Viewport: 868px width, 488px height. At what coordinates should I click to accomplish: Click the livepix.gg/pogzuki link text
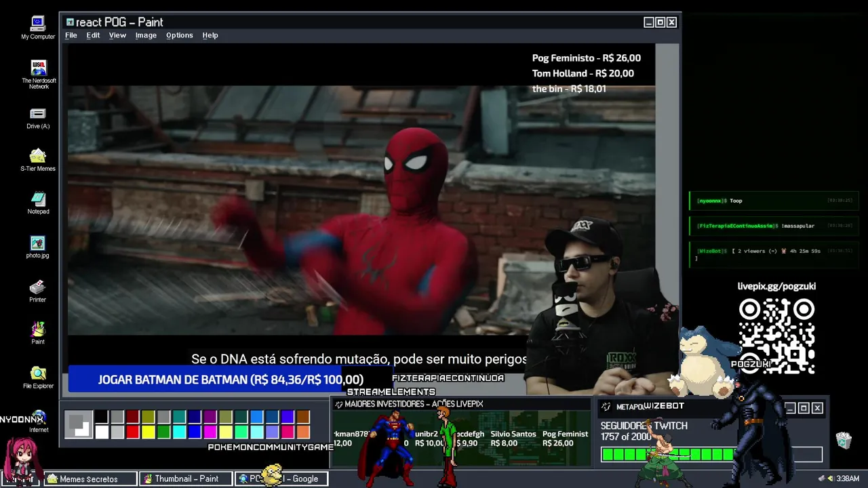click(x=776, y=286)
